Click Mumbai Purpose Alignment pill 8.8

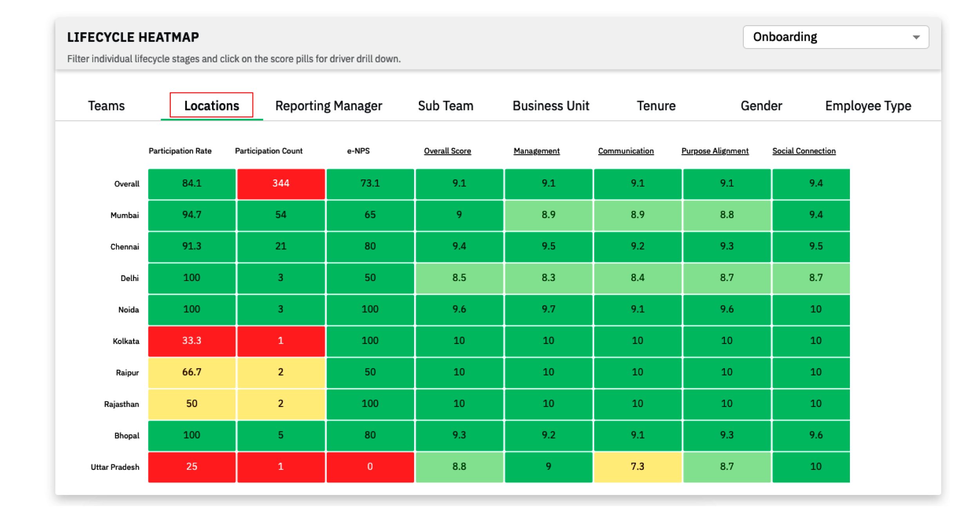tap(727, 215)
